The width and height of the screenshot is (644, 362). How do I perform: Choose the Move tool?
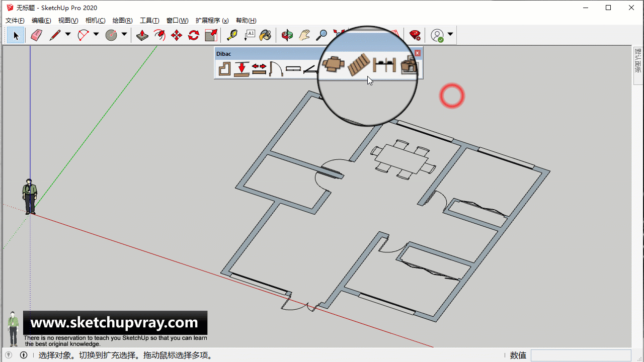click(177, 35)
